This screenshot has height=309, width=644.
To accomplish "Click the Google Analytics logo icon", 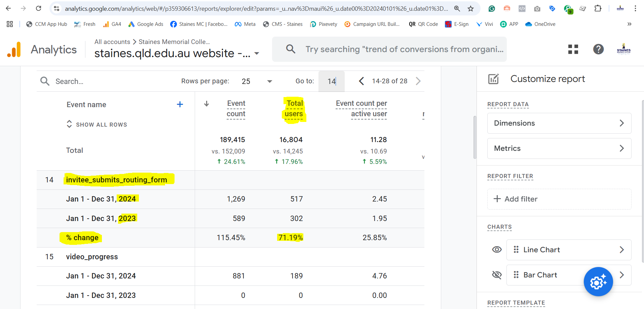I will pyautogui.click(x=14, y=50).
